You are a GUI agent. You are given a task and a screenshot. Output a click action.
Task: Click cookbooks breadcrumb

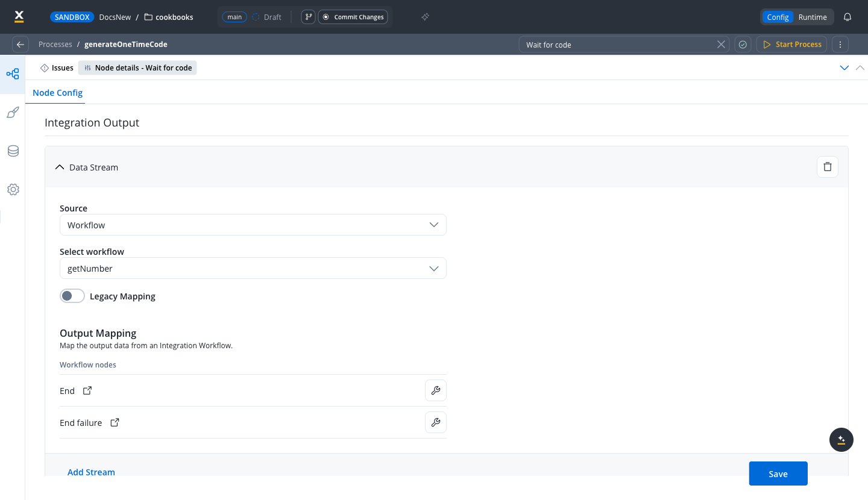[x=174, y=17]
